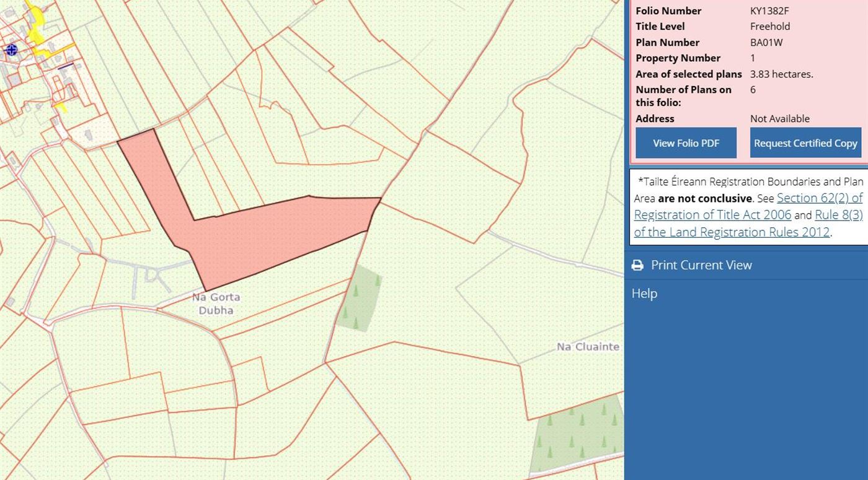Viewport: 868px width, 480px height.
Task: Click the folio number value KY1382F
Action: coord(769,11)
